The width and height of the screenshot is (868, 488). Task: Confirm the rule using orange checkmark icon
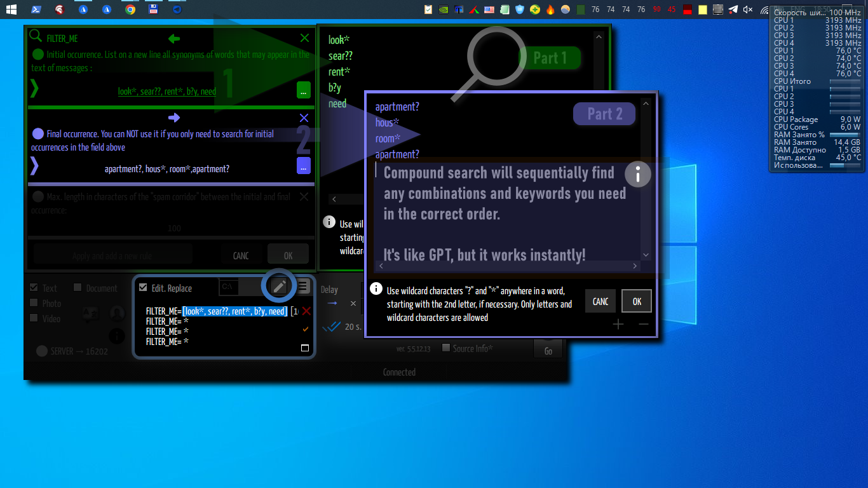(x=304, y=329)
